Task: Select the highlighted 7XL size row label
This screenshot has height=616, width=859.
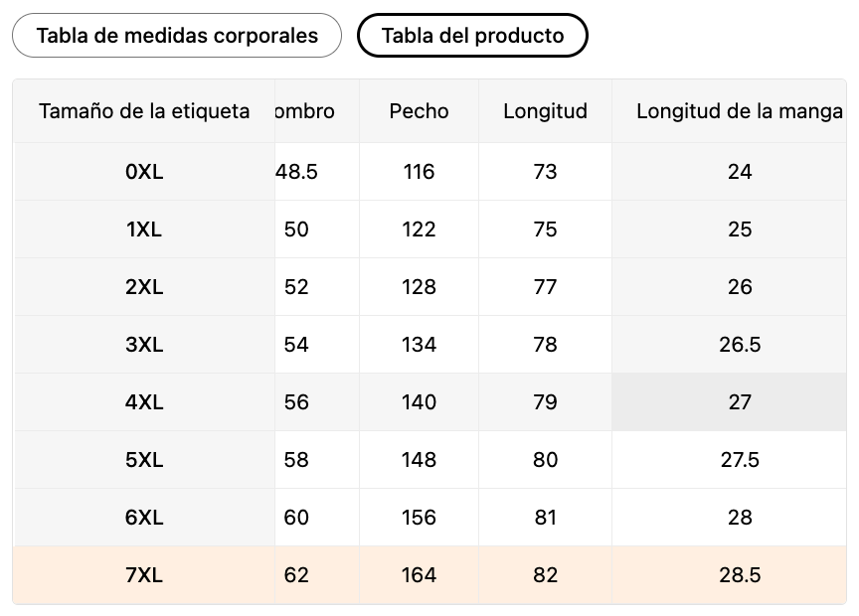Action: pyautogui.click(x=144, y=575)
